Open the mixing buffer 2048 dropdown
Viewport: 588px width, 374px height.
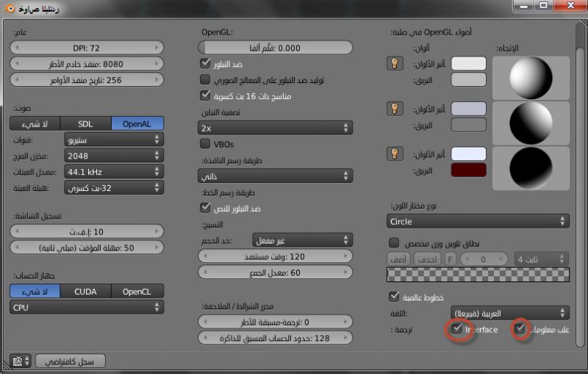point(114,156)
